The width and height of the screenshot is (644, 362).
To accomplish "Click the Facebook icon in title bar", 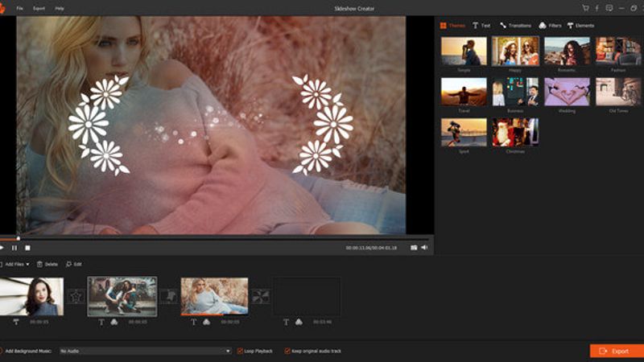I will tap(597, 8).
